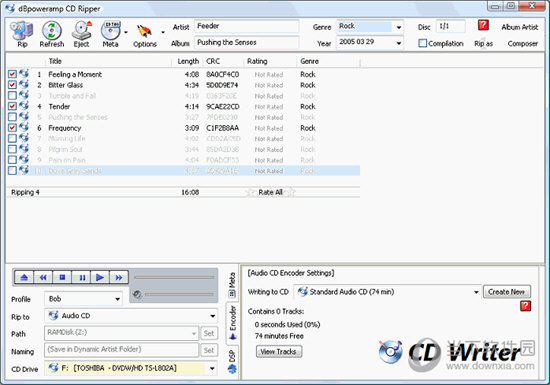
Task: Open Writing to CD Standard Audio dropdown
Action: [476, 292]
